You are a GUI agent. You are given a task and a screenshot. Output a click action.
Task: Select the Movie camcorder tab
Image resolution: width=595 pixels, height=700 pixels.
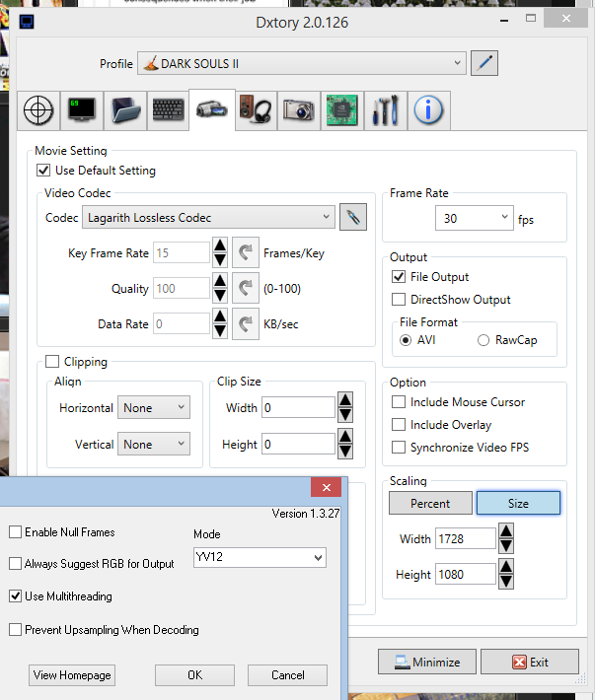click(212, 109)
